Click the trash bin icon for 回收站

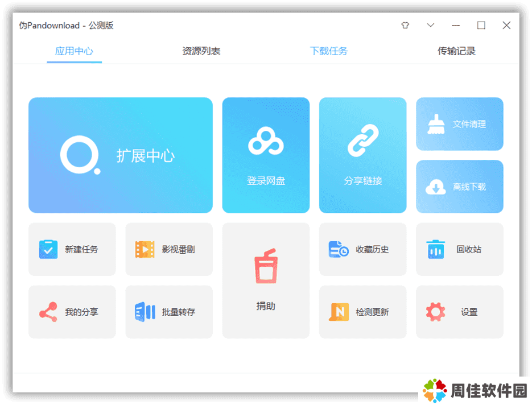tap(436, 249)
